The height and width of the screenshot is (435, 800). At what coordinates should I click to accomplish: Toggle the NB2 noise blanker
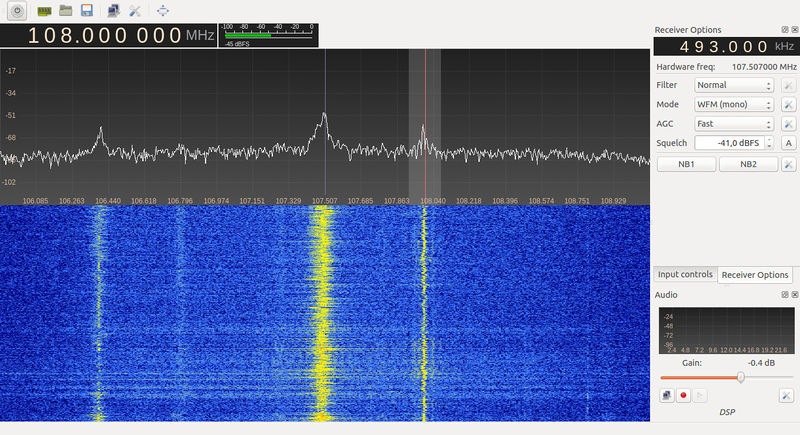pyautogui.click(x=747, y=164)
